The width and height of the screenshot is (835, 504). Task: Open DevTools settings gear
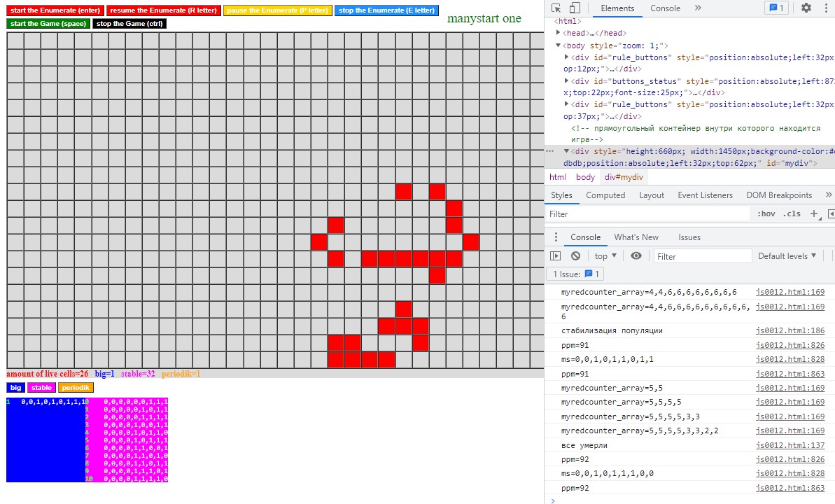pos(806,8)
